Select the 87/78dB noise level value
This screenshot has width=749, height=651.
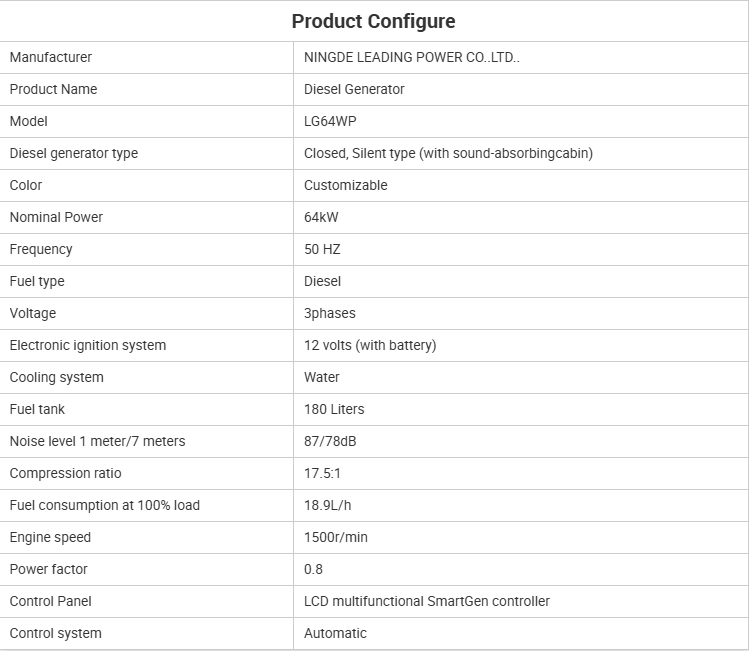point(330,441)
